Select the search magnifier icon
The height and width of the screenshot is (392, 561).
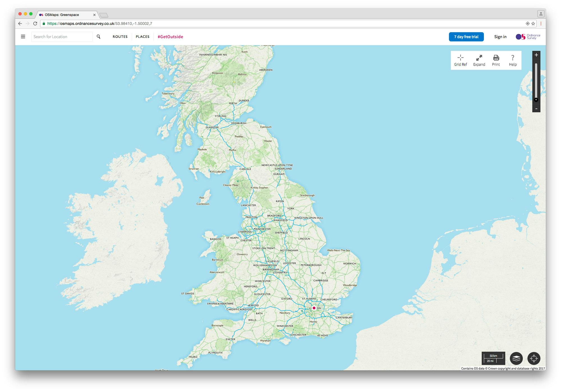click(x=98, y=36)
